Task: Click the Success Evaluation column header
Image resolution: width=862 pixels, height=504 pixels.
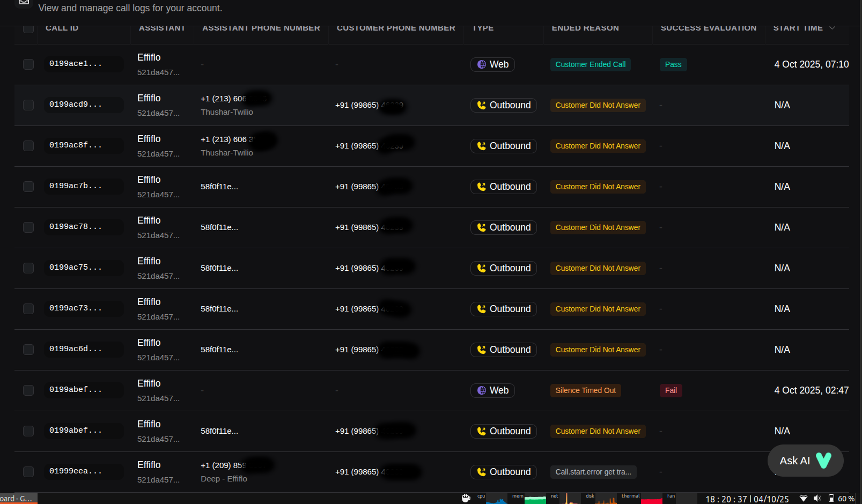Action: (x=708, y=28)
